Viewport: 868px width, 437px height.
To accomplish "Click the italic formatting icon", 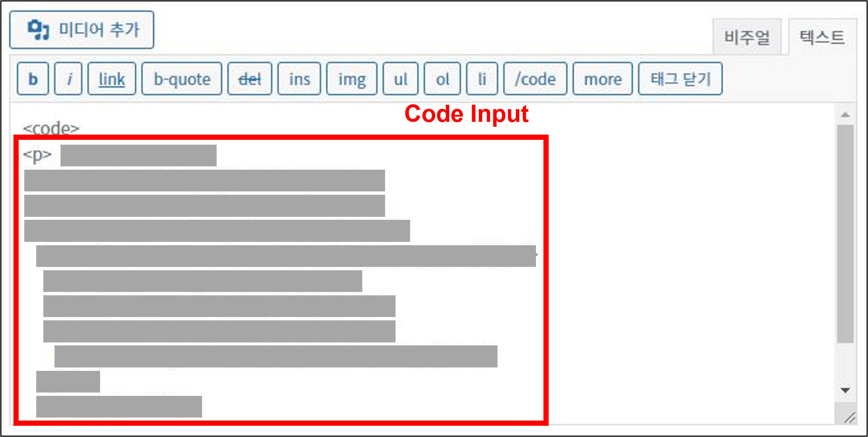I will coord(68,78).
